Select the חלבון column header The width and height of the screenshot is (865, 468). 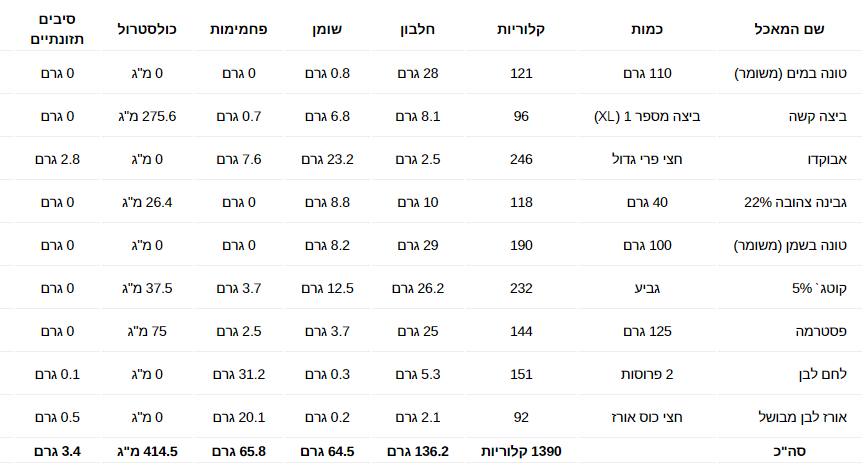(x=418, y=29)
